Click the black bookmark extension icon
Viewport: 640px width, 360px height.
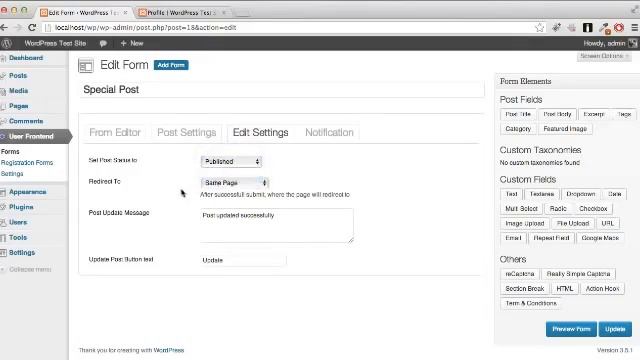tap(588, 28)
